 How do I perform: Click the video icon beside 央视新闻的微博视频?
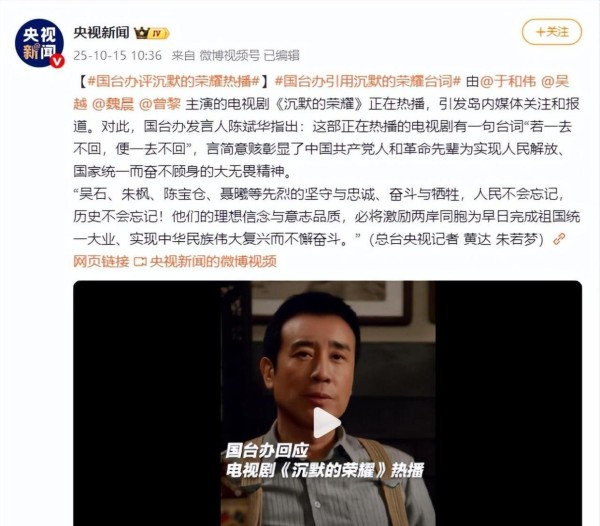(x=140, y=262)
